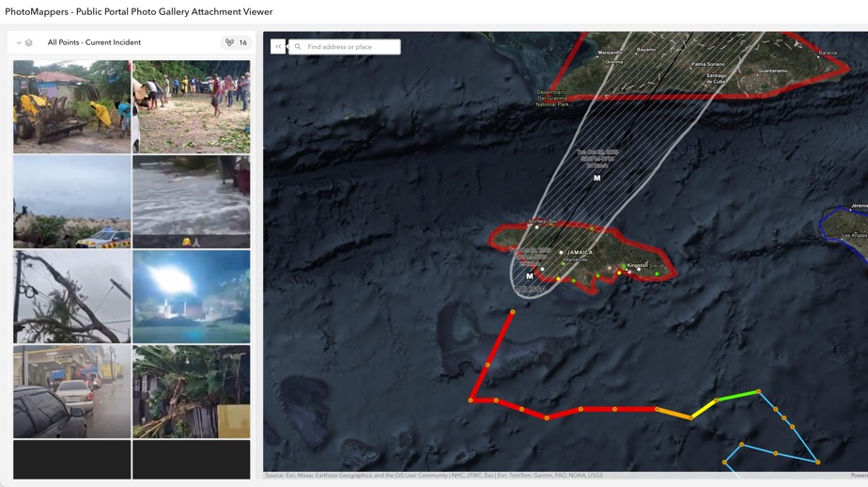This screenshot has height=487, width=868.
Task: Open the bright flash night photo
Action: (x=191, y=296)
